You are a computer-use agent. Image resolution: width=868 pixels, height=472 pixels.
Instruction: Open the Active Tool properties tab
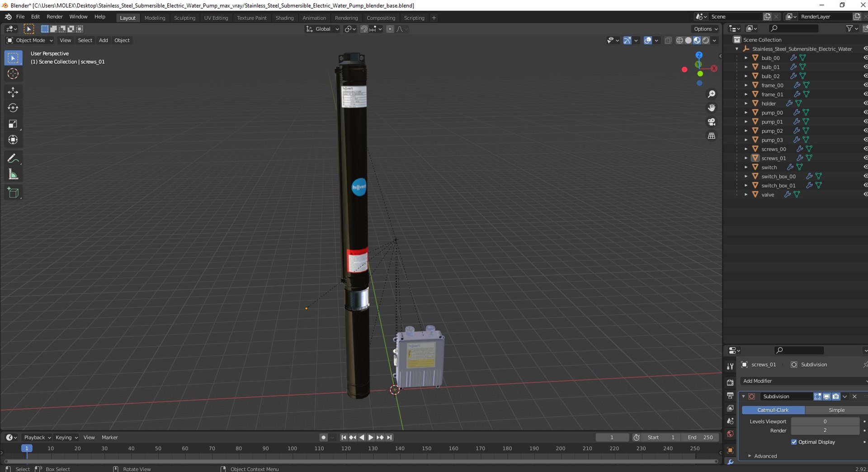click(x=730, y=366)
